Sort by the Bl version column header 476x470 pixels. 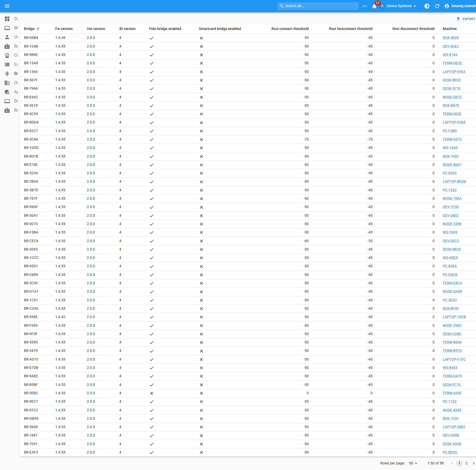(x=128, y=29)
